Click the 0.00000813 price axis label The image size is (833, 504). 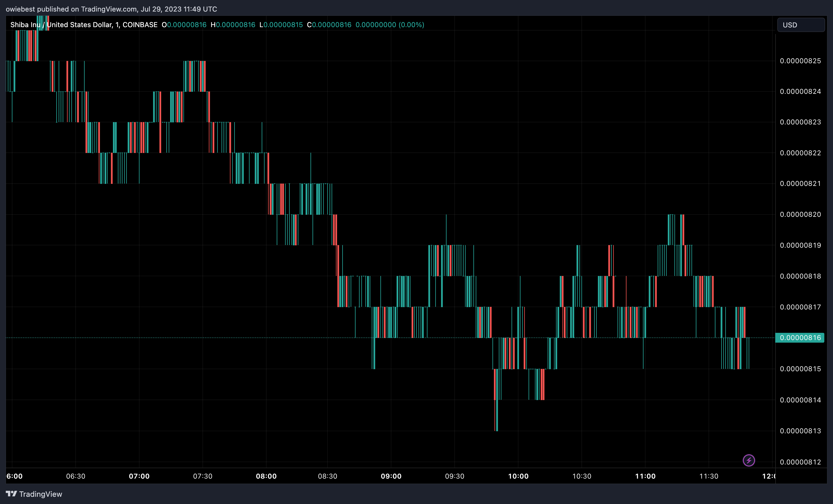pos(800,431)
